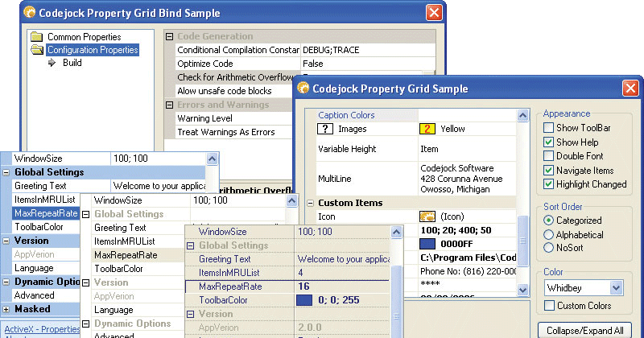Close the Codejock Property Grid Sample window

tap(630, 88)
